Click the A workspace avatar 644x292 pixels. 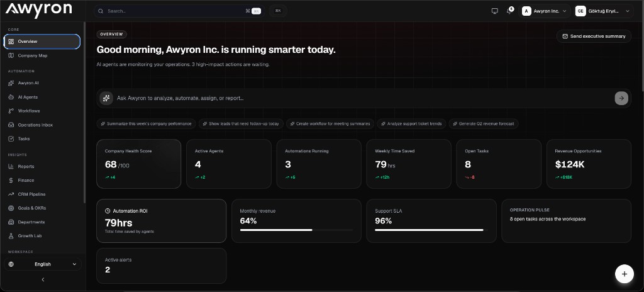click(x=526, y=11)
